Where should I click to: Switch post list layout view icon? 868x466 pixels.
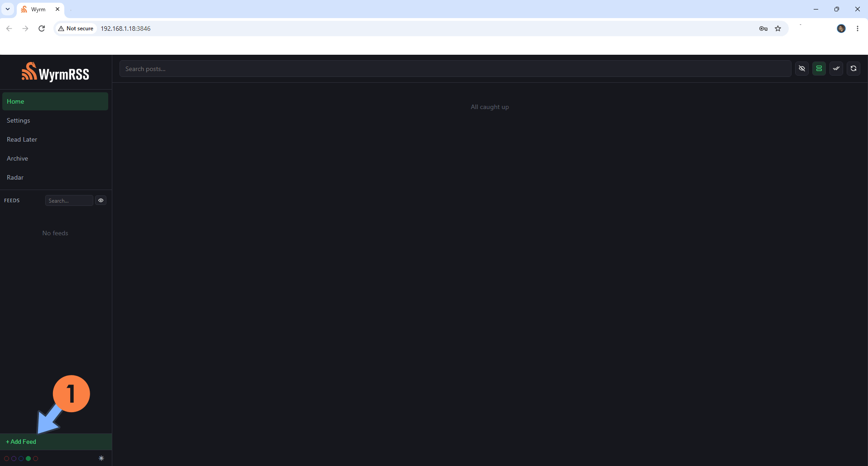(x=819, y=69)
